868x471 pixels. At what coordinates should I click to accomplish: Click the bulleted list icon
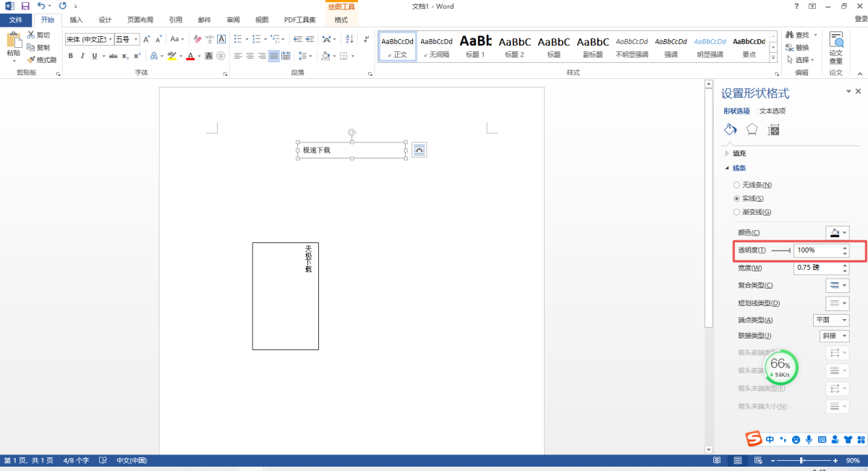(x=238, y=39)
